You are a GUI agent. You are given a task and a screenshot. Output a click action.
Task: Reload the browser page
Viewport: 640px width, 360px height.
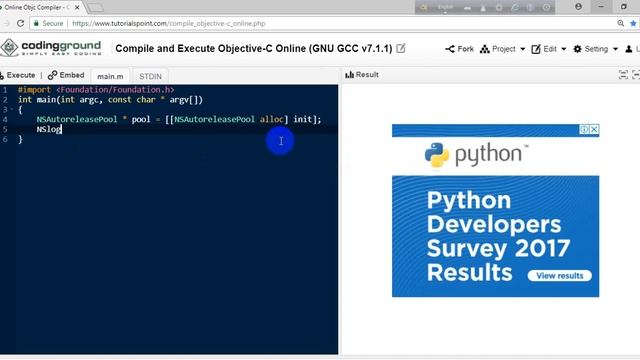20,23
